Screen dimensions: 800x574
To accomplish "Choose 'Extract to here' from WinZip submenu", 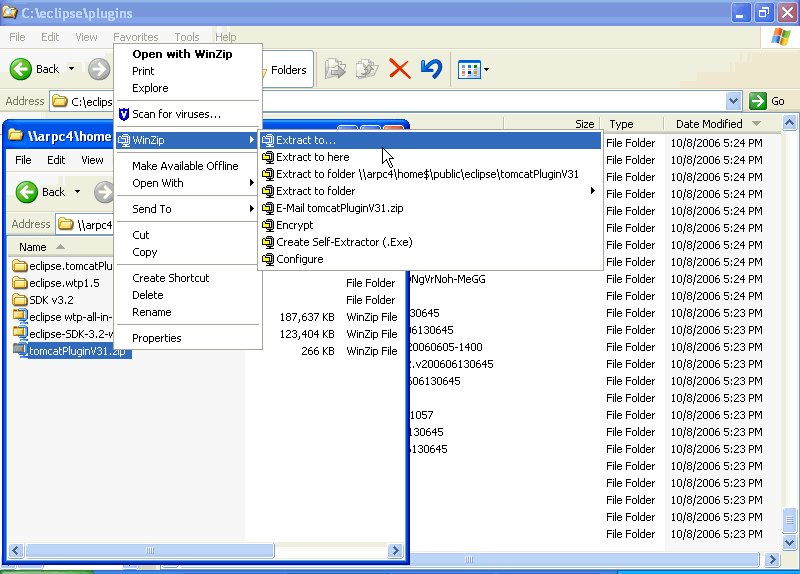I will pyautogui.click(x=313, y=157).
